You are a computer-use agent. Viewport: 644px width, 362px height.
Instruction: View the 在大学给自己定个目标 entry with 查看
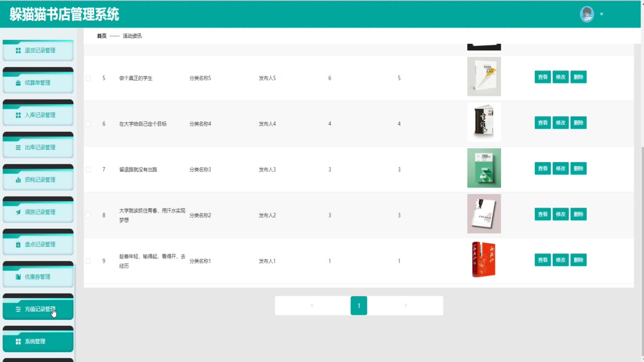[x=543, y=123]
